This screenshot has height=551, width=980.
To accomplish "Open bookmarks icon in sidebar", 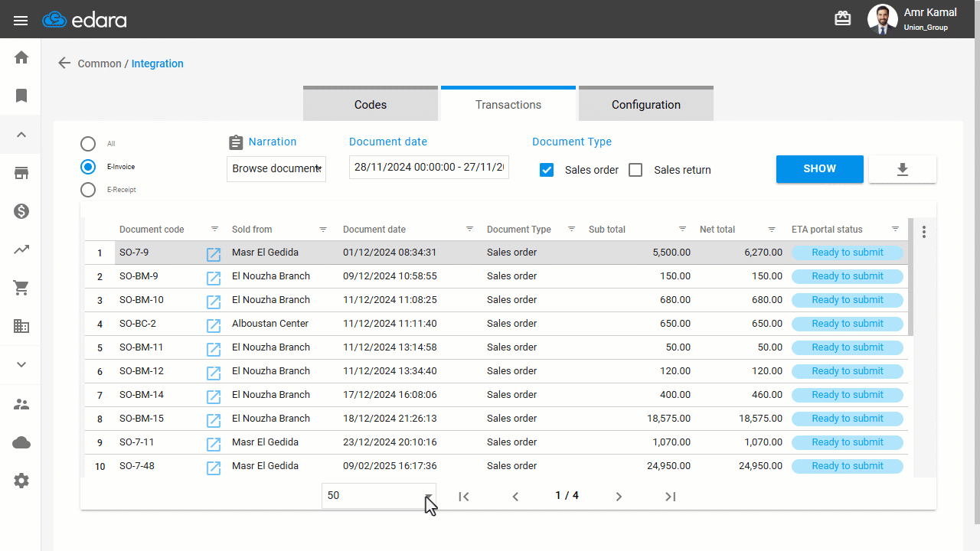I will pos(21,96).
